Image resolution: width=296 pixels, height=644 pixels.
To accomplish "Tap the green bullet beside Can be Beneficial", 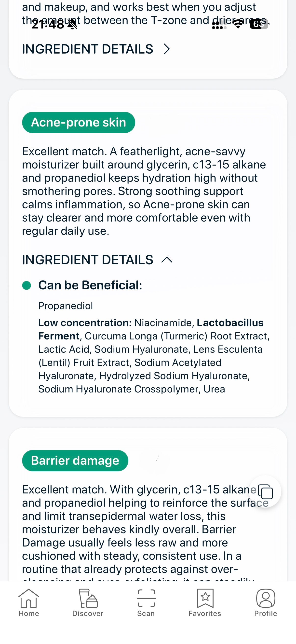I will click(26, 285).
